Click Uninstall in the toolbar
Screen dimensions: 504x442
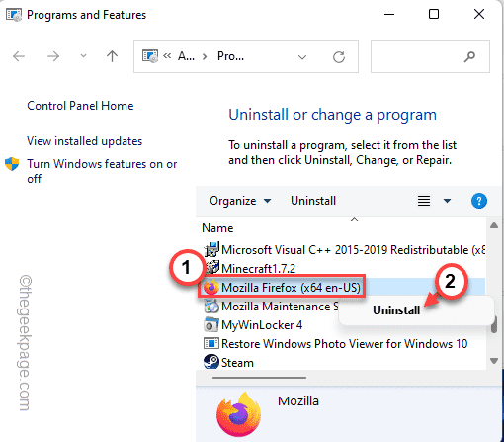point(313,201)
